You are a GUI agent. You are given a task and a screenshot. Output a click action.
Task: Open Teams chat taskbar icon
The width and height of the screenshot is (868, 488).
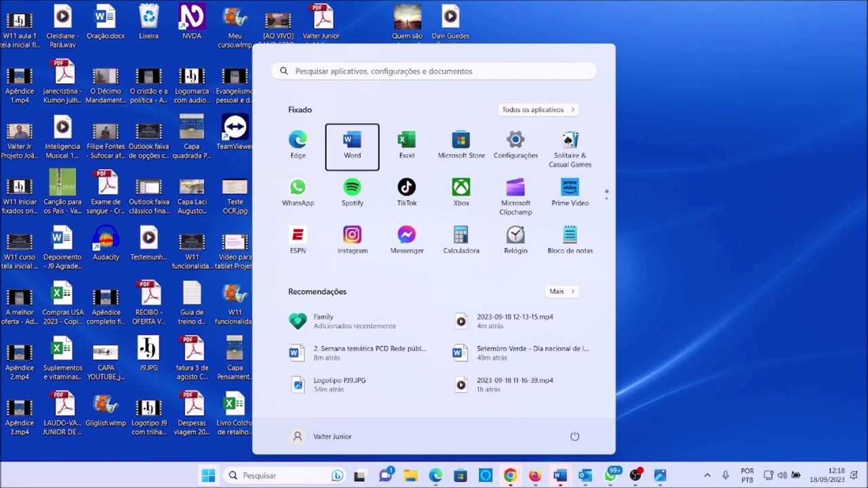click(x=385, y=475)
